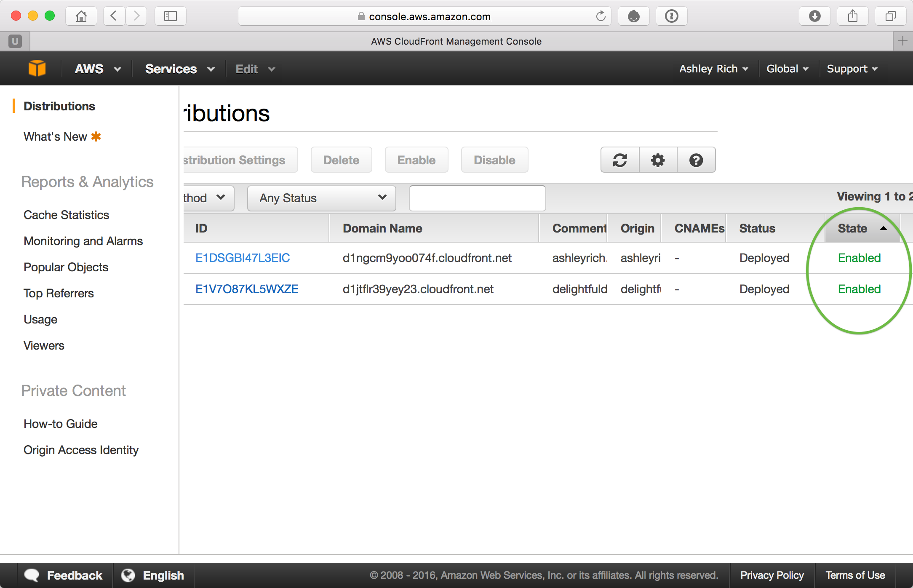Toggle Safari sidebar icon
The width and height of the screenshot is (913, 588).
(170, 16)
